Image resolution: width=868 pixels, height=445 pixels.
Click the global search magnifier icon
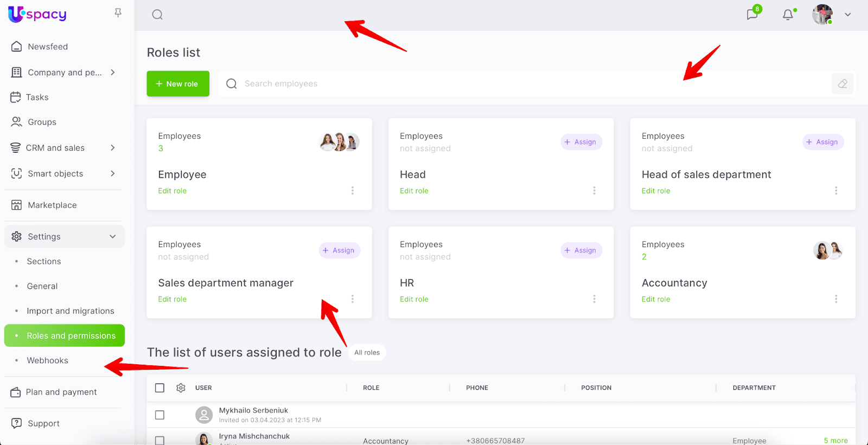[157, 15]
